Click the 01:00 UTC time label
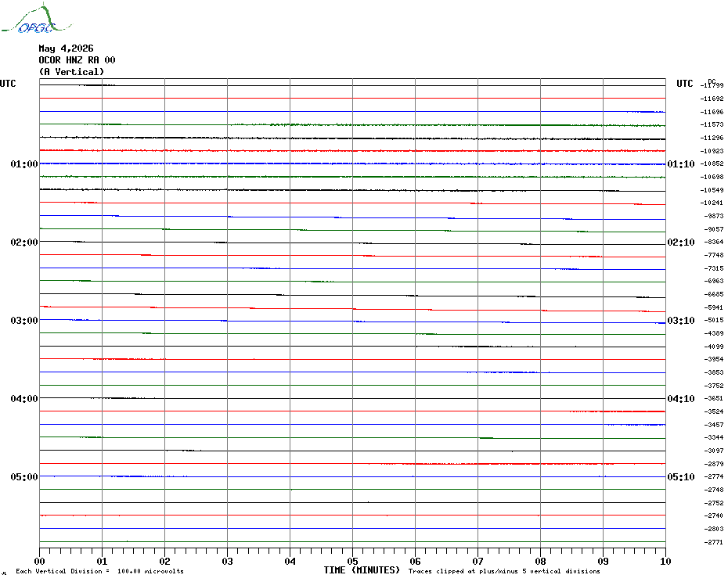This screenshot has width=728, height=582. coord(24,163)
